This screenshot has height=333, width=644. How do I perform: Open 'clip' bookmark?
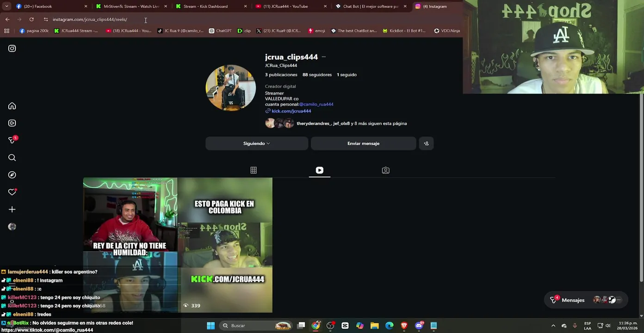coord(244,31)
